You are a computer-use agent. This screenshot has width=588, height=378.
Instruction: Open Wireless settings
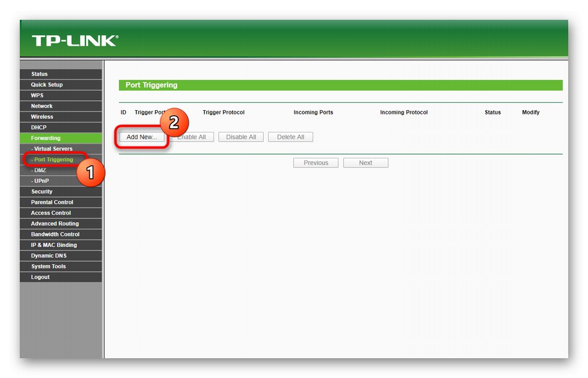pyautogui.click(x=61, y=117)
